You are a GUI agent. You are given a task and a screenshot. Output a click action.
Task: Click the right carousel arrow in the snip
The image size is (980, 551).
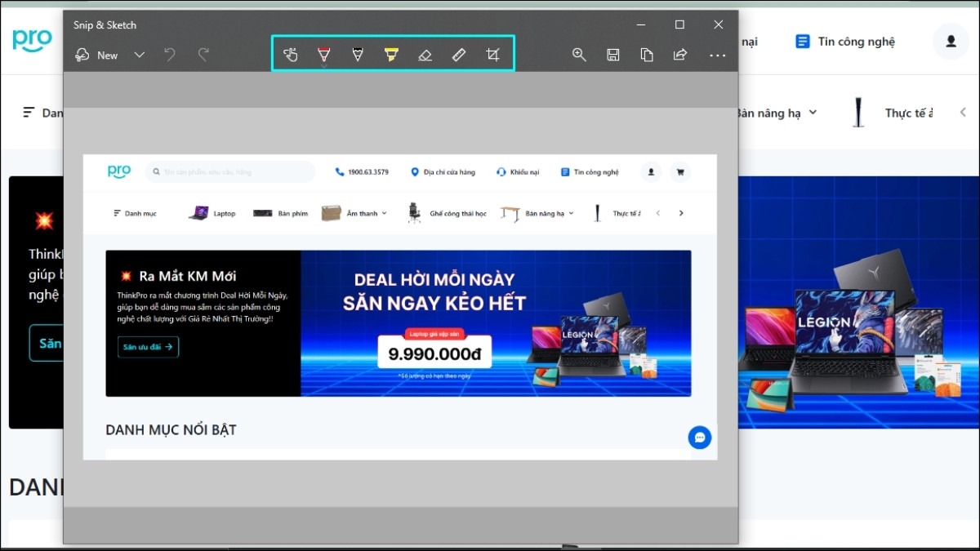tap(681, 213)
